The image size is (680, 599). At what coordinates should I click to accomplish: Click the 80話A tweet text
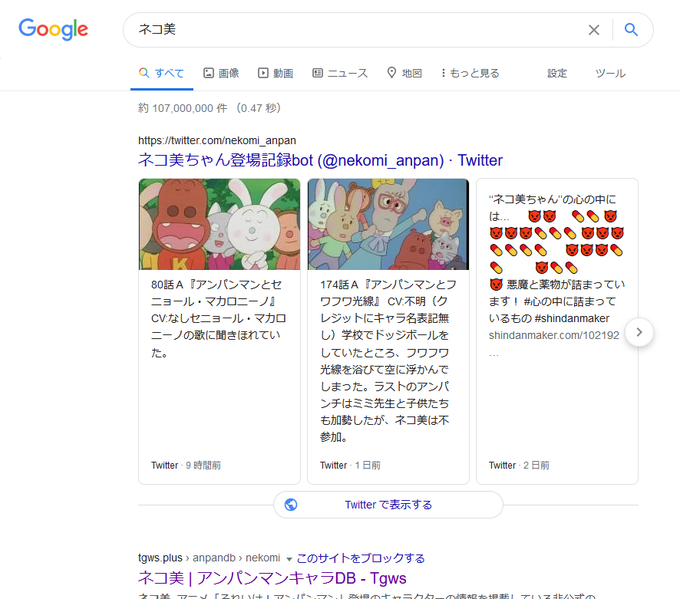217,318
